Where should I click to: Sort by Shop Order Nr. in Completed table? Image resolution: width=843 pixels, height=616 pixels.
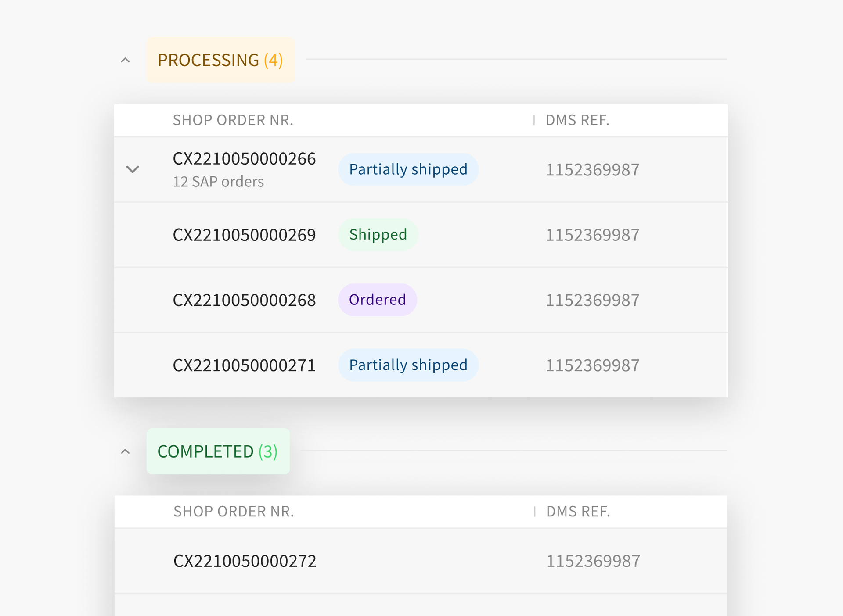coord(234,512)
